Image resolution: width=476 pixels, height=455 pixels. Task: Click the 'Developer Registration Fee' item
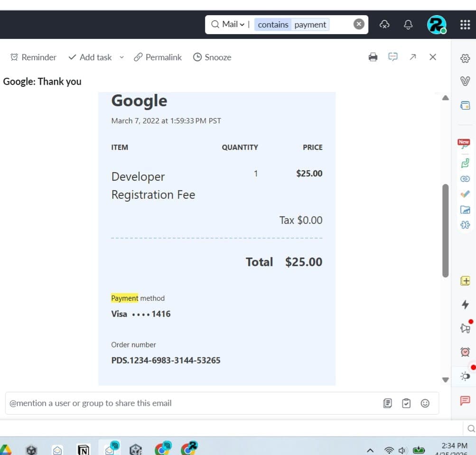(153, 186)
